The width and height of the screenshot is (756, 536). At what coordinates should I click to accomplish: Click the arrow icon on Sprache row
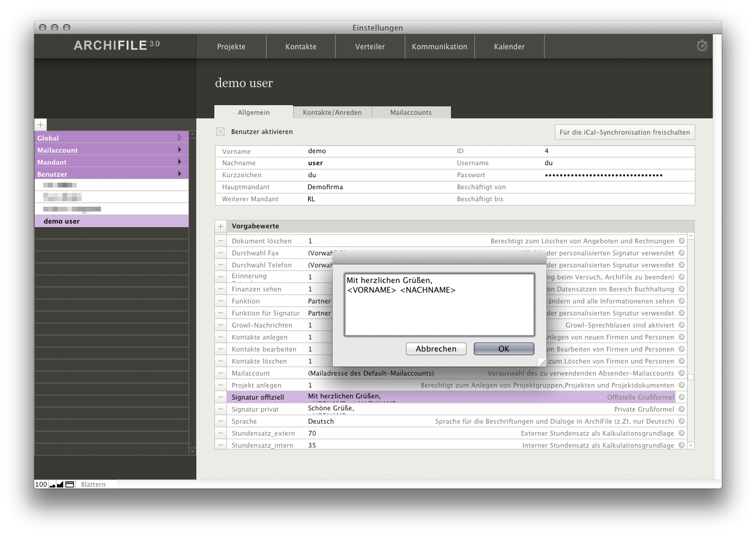click(x=682, y=421)
